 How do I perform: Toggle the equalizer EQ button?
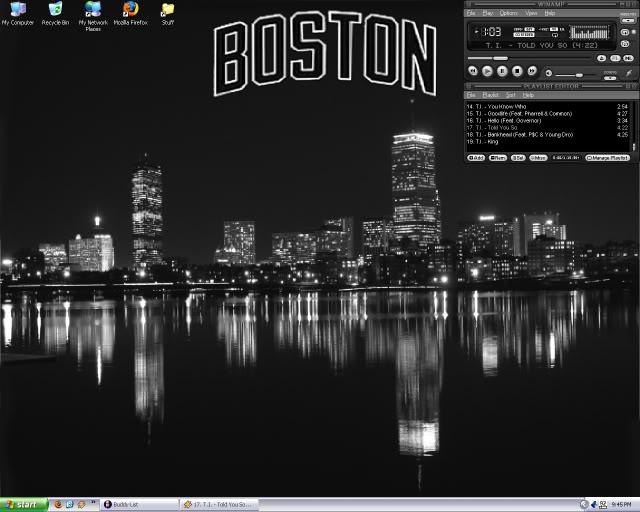tap(615, 58)
